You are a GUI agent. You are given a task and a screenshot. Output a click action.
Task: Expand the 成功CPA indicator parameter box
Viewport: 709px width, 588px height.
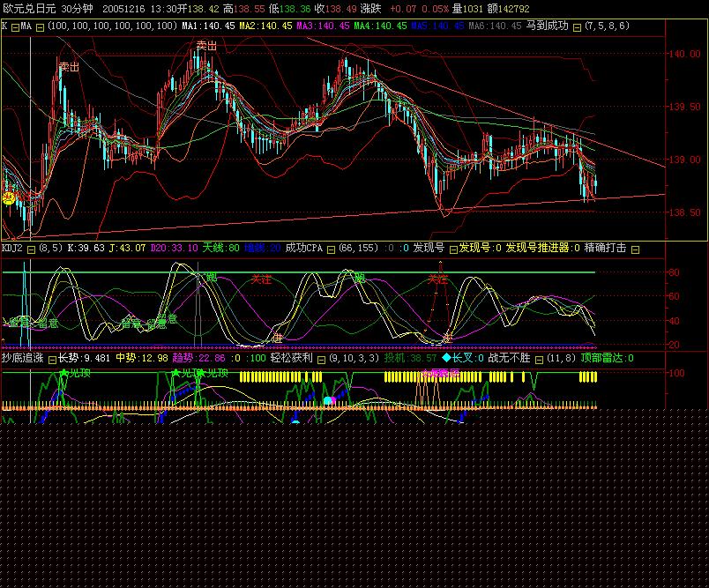331,249
